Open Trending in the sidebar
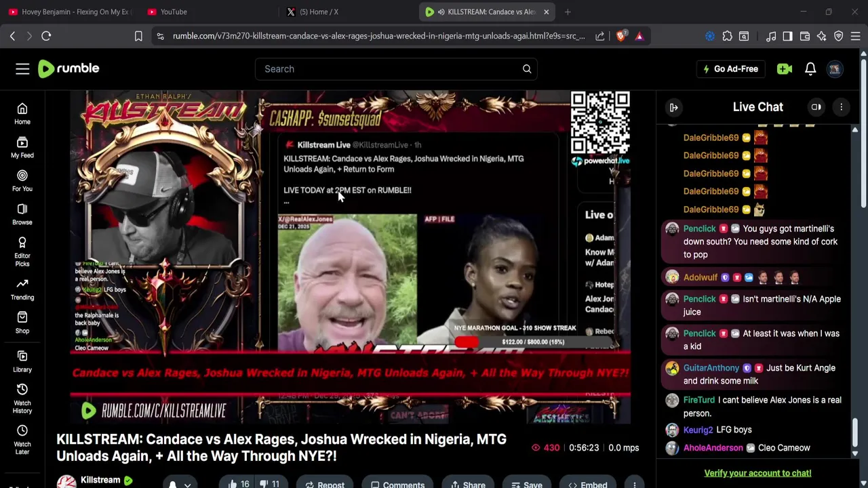The height and width of the screenshot is (488, 868). (x=22, y=289)
